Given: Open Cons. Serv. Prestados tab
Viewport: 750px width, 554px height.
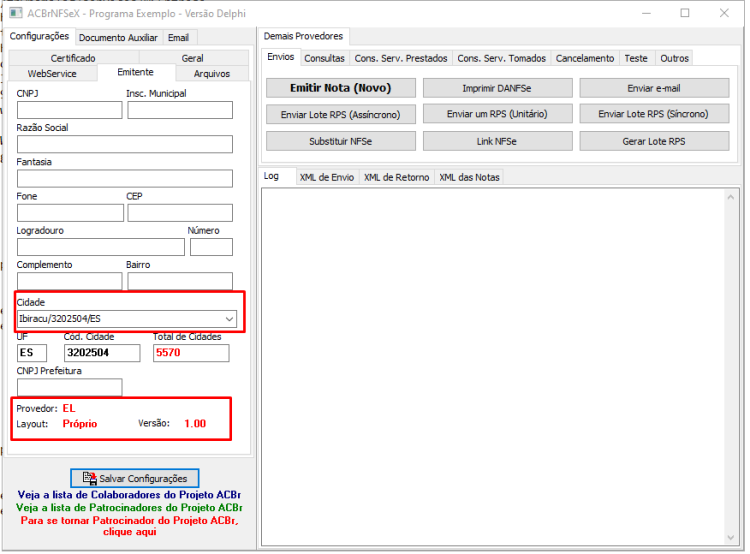Looking at the screenshot, I should click(x=401, y=58).
